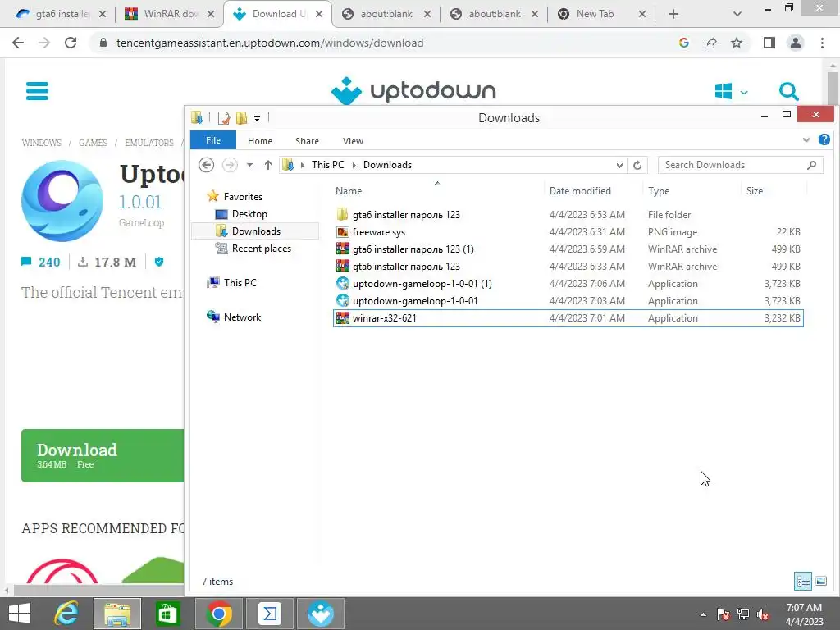This screenshot has width=840, height=630.
Task: Open the Home ribbon tab in Explorer
Action: click(260, 141)
